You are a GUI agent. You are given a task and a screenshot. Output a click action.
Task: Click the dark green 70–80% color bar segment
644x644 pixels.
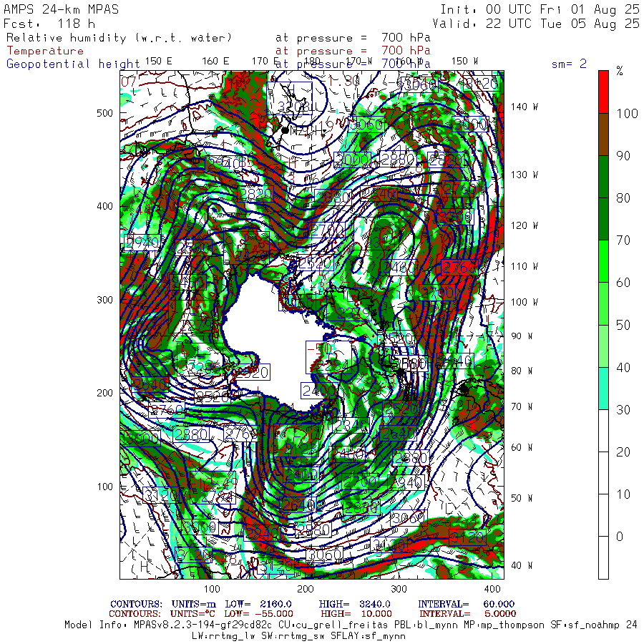tap(603, 219)
